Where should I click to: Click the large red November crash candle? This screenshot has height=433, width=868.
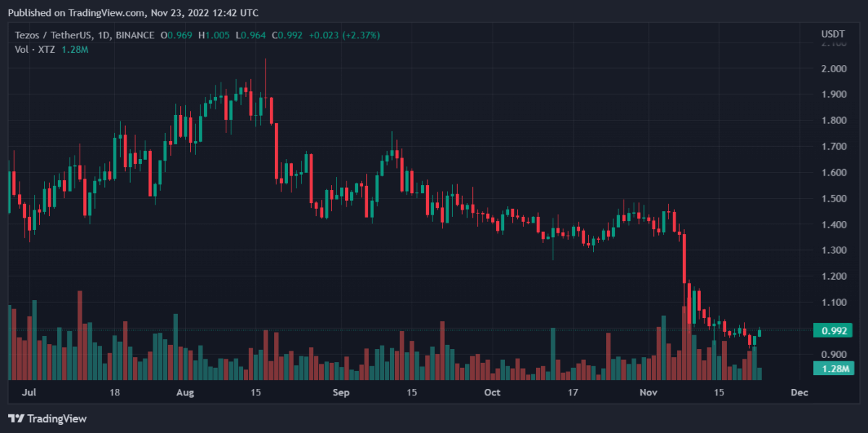pos(684,257)
